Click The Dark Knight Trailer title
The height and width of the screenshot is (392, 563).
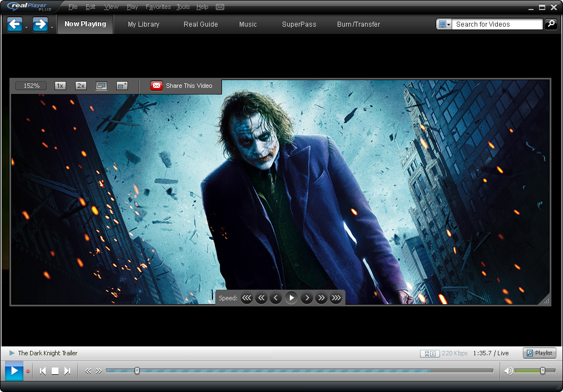point(48,353)
